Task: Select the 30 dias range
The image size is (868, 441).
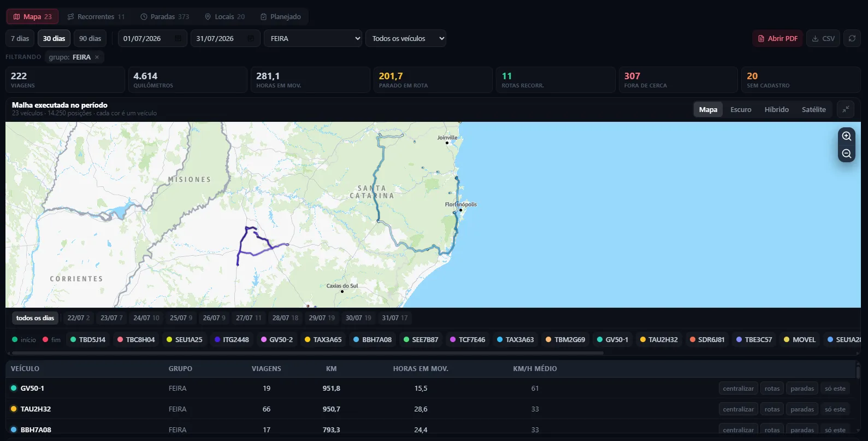Action: click(54, 38)
